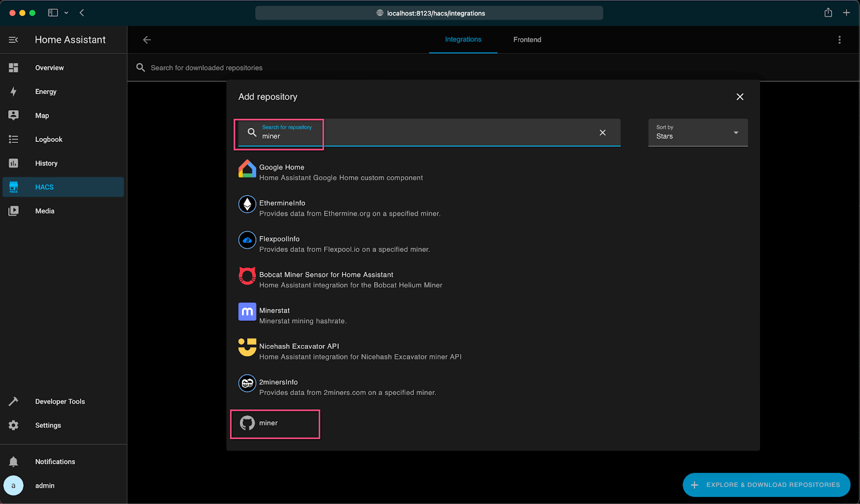This screenshot has width=860, height=504.
Task: Toggle the browser sidebar panel icon
Action: click(53, 13)
